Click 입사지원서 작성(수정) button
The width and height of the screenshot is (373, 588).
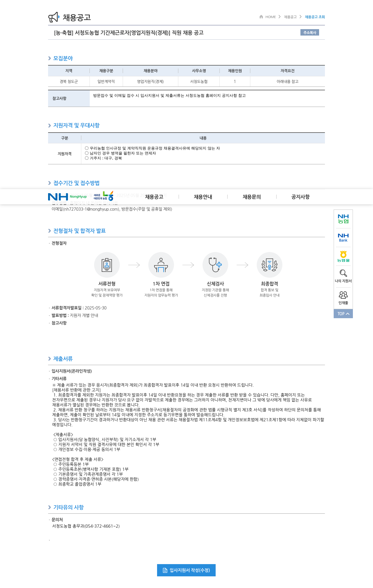pyautogui.click(x=186, y=570)
